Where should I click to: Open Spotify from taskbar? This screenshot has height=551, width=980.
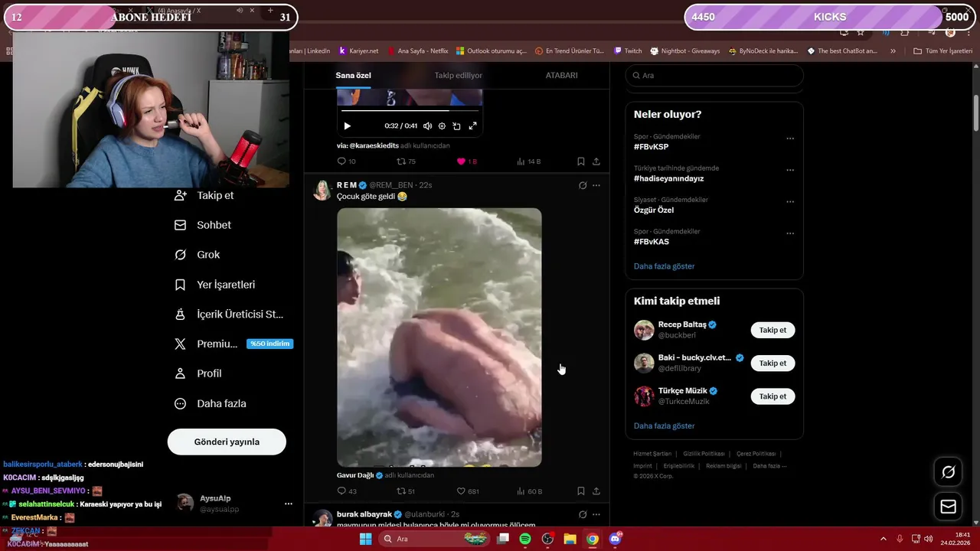[x=525, y=539]
